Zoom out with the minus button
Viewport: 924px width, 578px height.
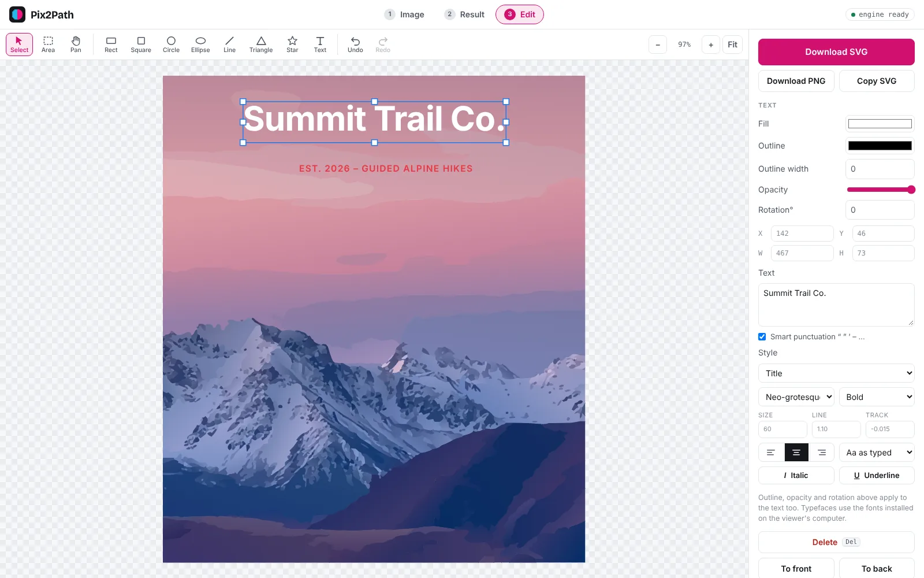click(658, 45)
